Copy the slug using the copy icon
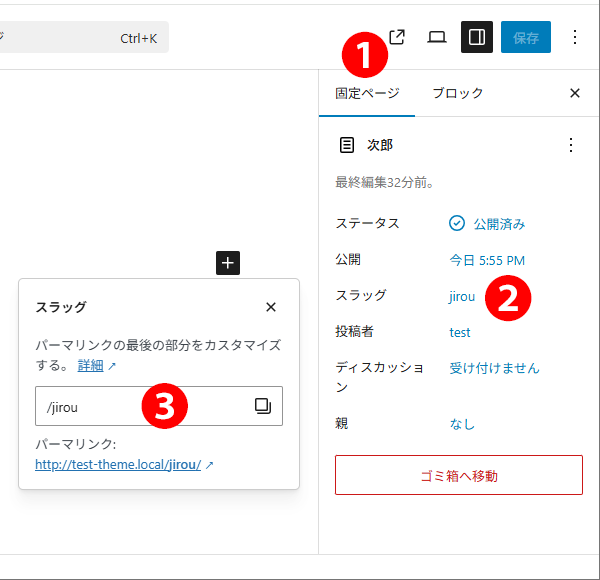Screen dimensions: 600x580 point(262,406)
